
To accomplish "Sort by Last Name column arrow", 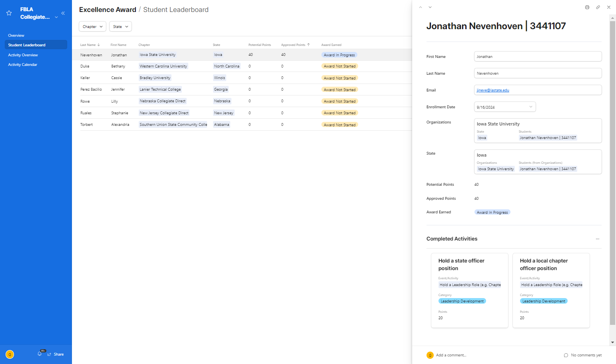I will [x=99, y=45].
